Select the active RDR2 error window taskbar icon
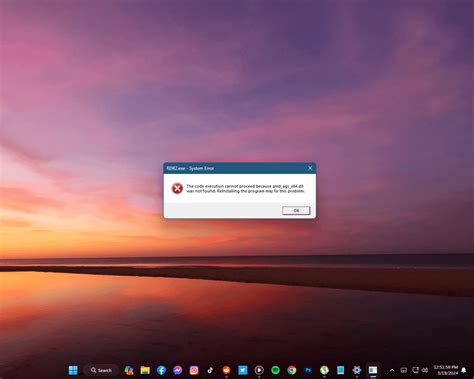 pos(373,370)
